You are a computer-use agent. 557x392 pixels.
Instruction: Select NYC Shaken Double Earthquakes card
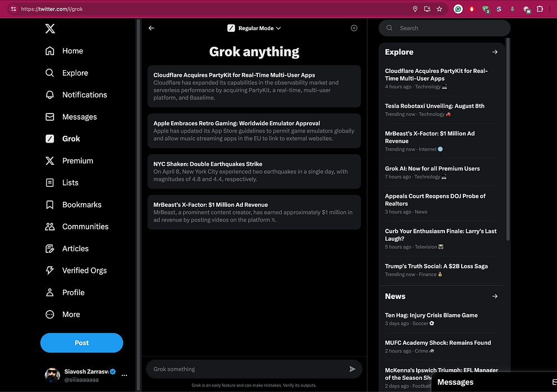pyautogui.click(x=254, y=171)
